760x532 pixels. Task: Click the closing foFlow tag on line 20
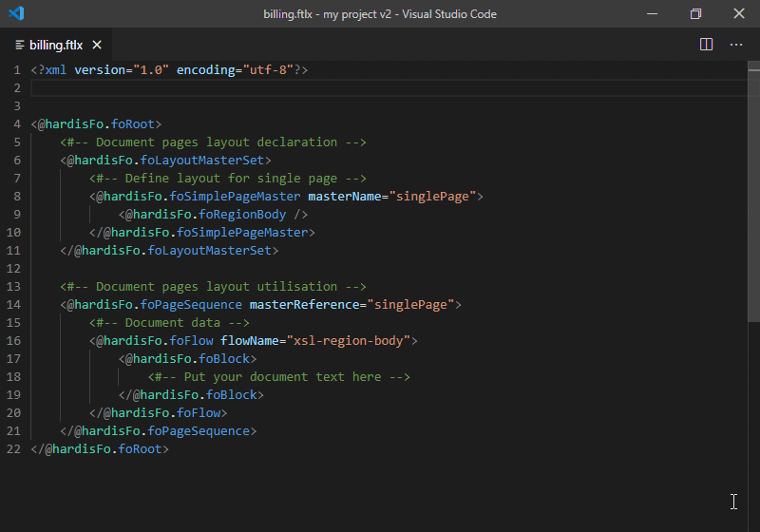(158, 413)
